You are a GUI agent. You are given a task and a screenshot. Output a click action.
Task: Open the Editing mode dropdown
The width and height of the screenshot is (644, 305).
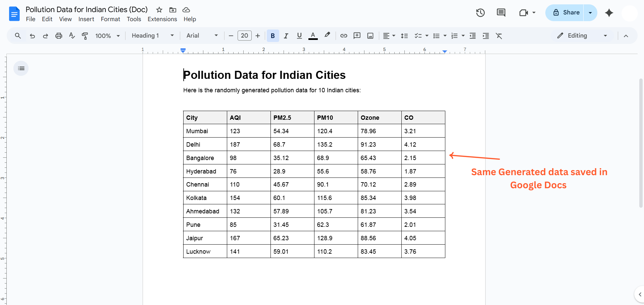click(582, 36)
